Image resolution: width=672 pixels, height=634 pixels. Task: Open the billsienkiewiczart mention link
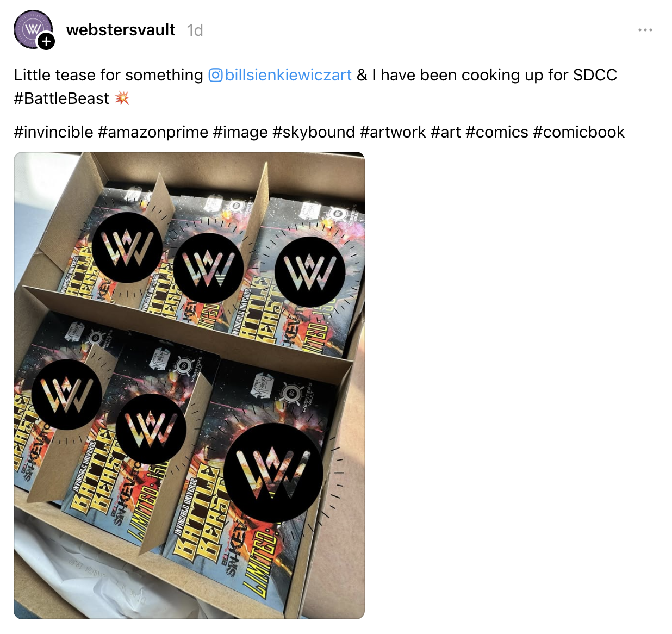288,75
